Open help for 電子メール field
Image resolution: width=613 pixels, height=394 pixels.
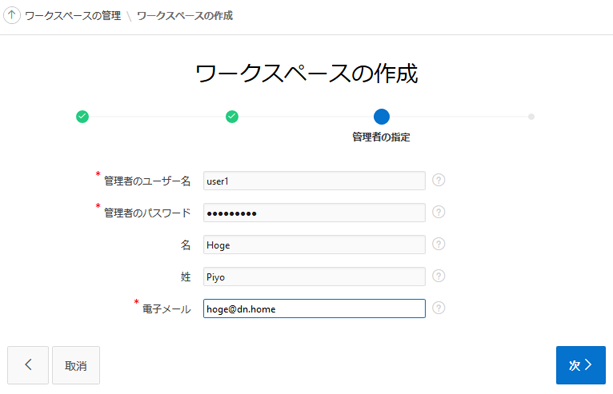point(439,308)
